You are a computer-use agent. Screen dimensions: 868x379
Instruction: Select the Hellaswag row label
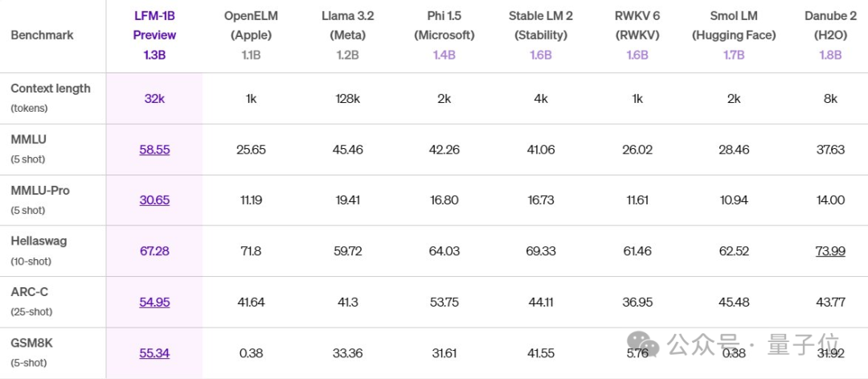pyautogui.click(x=39, y=241)
